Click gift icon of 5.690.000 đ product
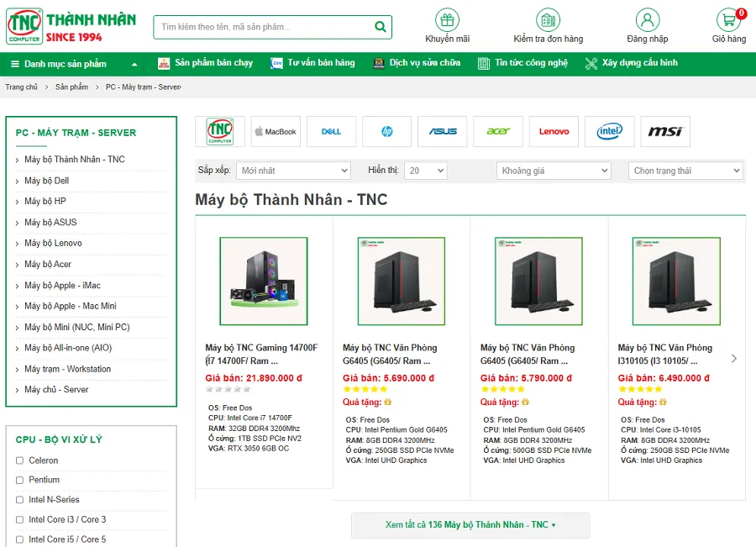 tap(388, 402)
